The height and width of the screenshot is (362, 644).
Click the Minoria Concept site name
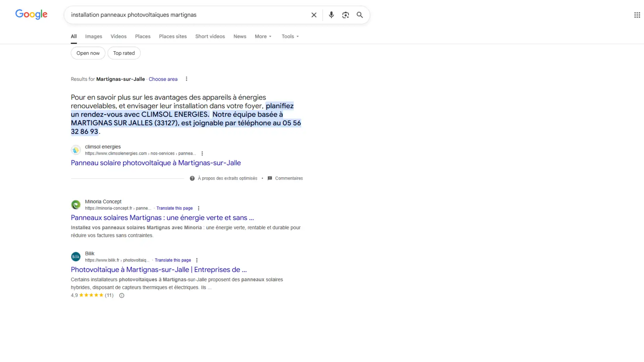(x=103, y=202)
